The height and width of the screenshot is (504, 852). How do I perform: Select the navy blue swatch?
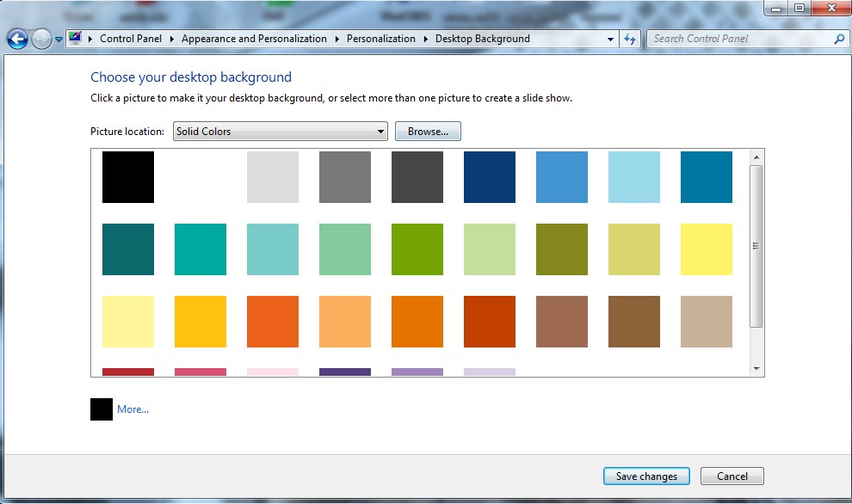click(x=490, y=177)
